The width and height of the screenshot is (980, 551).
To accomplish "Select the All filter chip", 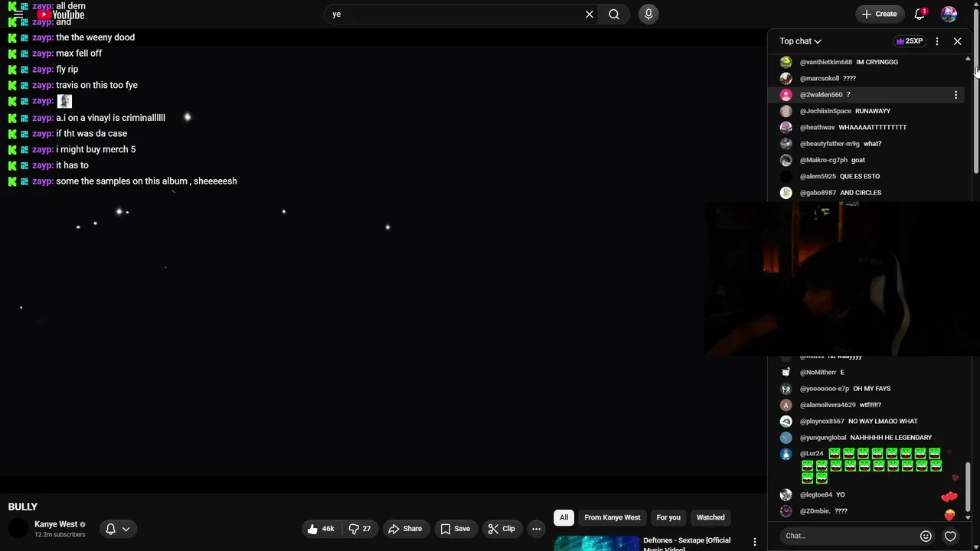I will click(564, 517).
